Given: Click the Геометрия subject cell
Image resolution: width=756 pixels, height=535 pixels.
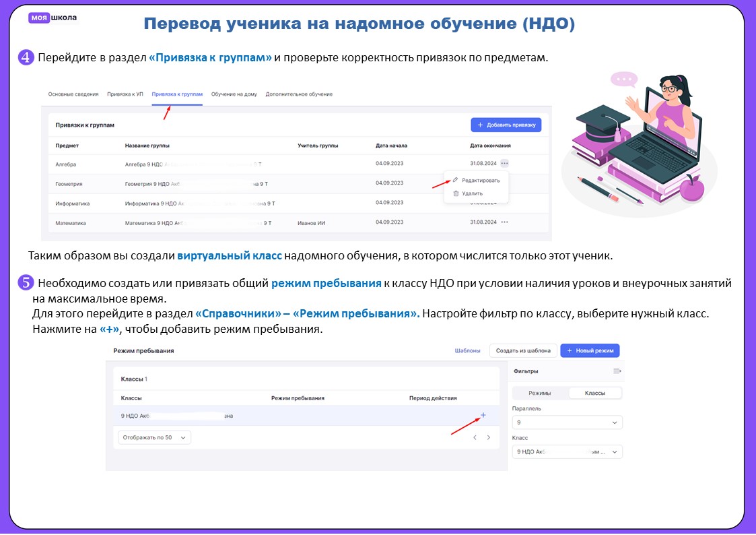Looking at the screenshot, I should coord(69,184).
